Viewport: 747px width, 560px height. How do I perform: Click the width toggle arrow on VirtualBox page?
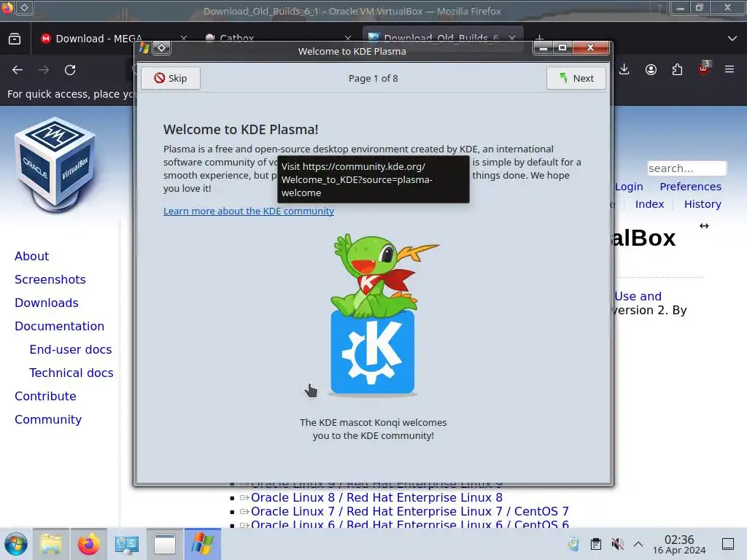click(x=704, y=226)
